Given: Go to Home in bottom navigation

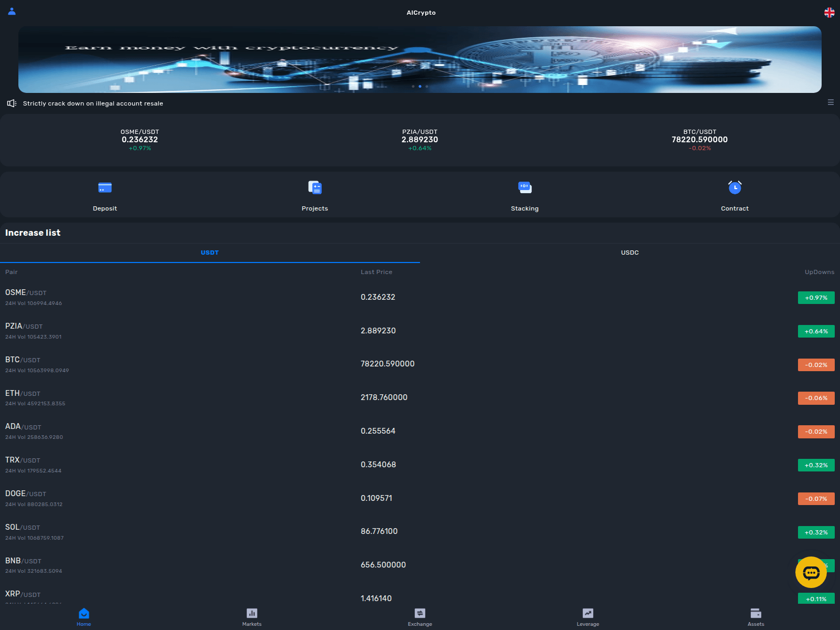Looking at the screenshot, I should coord(84,617).
